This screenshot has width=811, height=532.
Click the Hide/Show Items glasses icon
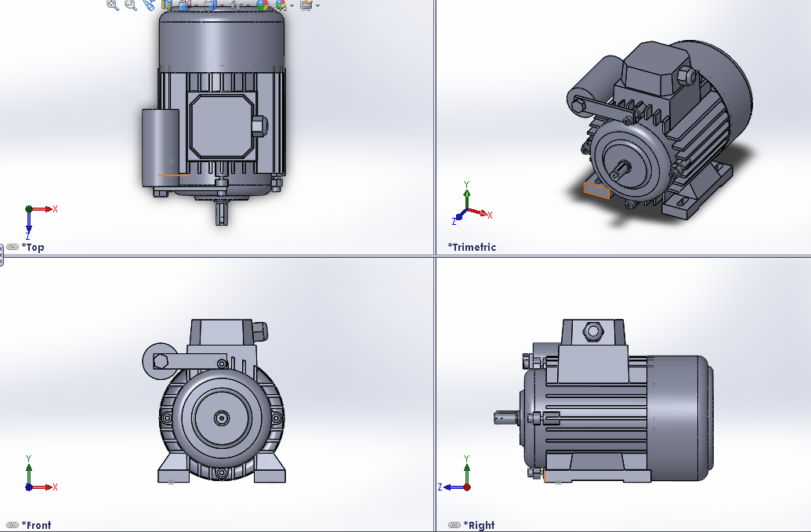pos(236,5)
